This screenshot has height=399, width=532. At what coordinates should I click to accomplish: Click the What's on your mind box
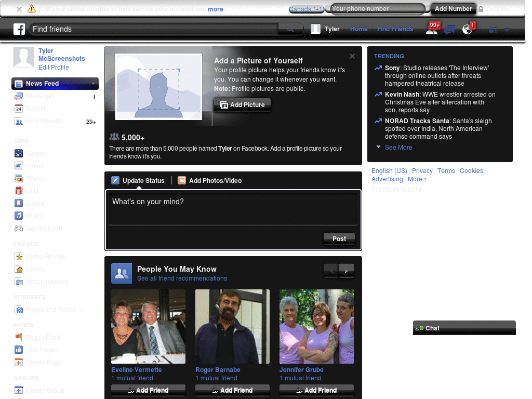tap(233, 208)
